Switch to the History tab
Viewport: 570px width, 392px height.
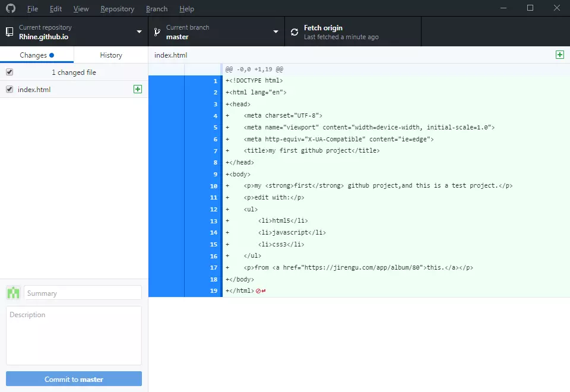[x=110, y=55]
